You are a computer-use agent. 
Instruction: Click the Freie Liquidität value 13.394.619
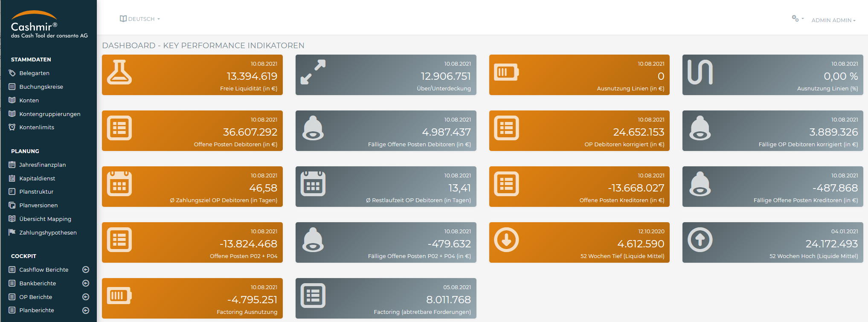point(252,76)
